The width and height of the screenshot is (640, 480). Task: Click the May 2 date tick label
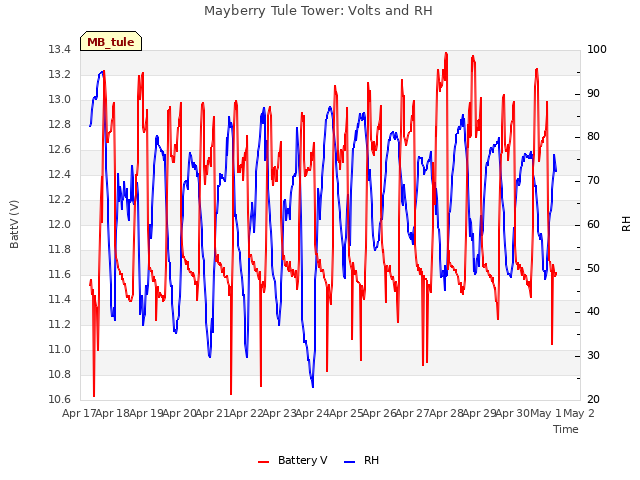pos(579,413)
